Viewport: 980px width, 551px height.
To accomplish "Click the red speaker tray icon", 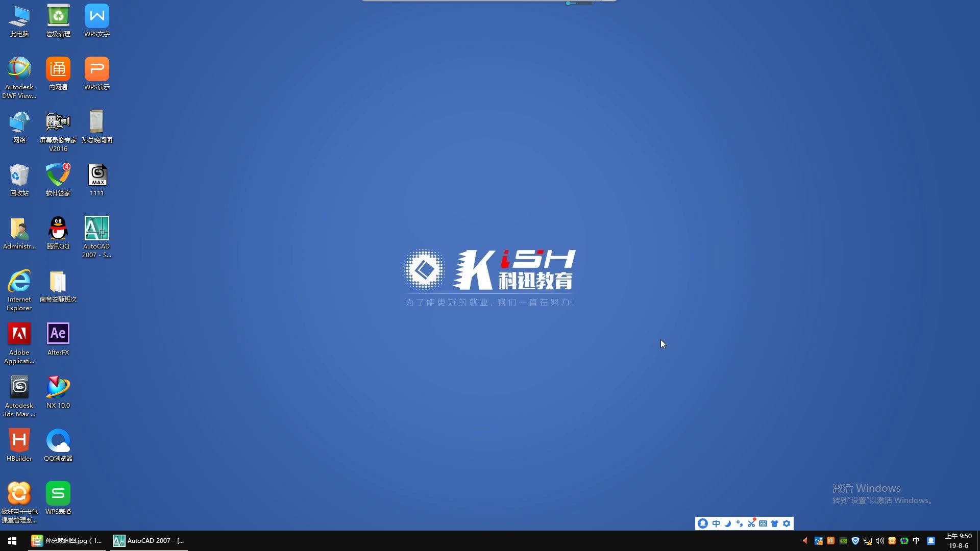I will [805, 541].
